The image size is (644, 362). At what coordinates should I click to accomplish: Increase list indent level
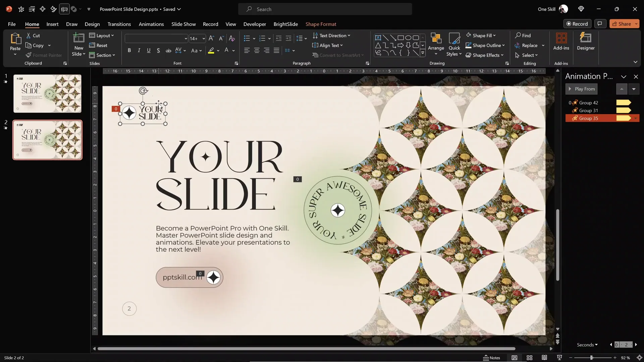pos(288,39)
